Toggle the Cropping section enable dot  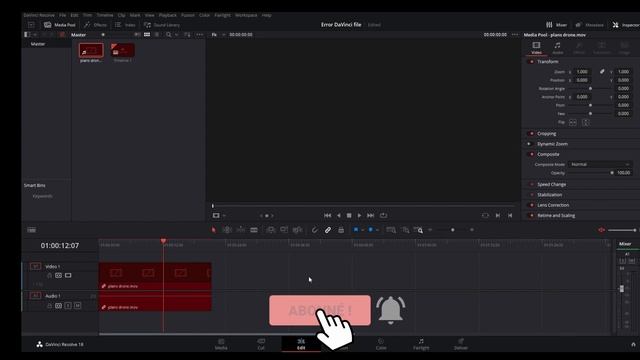tap(531, 133)
